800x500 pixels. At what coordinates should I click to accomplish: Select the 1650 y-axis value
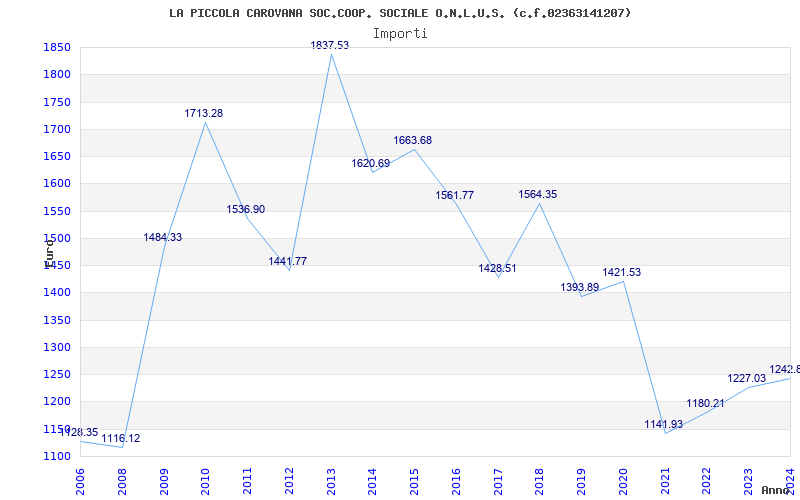coord(57,156)
